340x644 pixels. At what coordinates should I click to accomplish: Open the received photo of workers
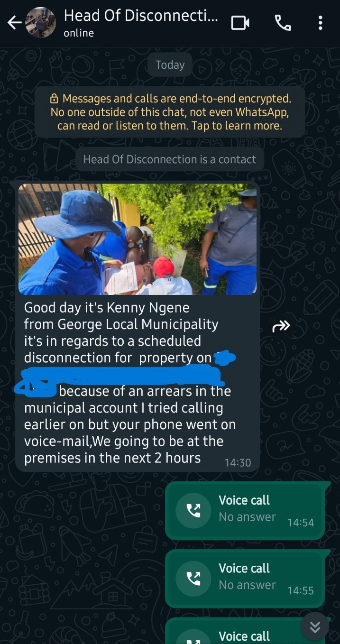point(138,239)
